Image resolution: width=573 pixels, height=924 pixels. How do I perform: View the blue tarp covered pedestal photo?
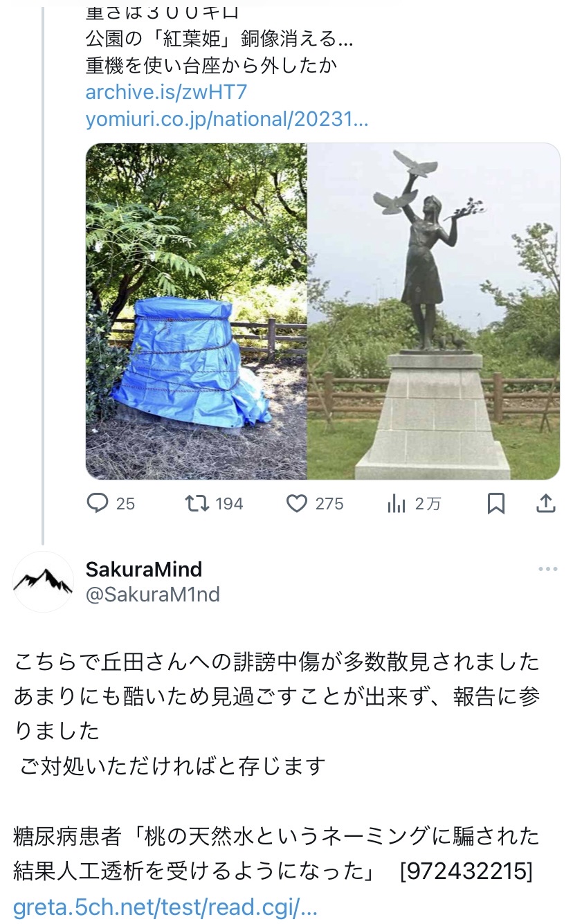[197, 311]
